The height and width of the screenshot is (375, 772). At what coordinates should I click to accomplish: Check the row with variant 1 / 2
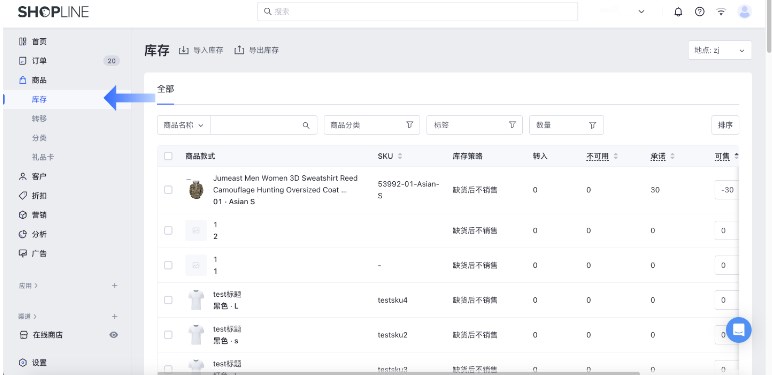(168, 230)
